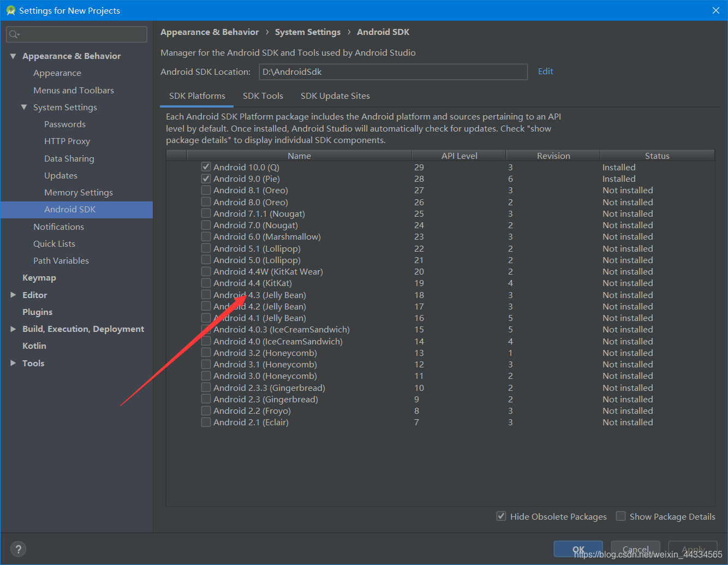Click the Android SDK Location field
Image resolution: width=728 pixels, height=565 pixels.
[393, 72]
